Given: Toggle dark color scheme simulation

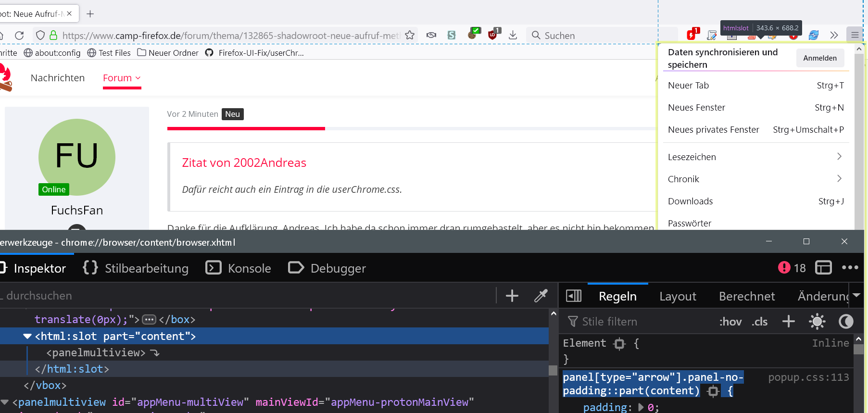Looking at the screenshot, I should click(x=846, y=321).
